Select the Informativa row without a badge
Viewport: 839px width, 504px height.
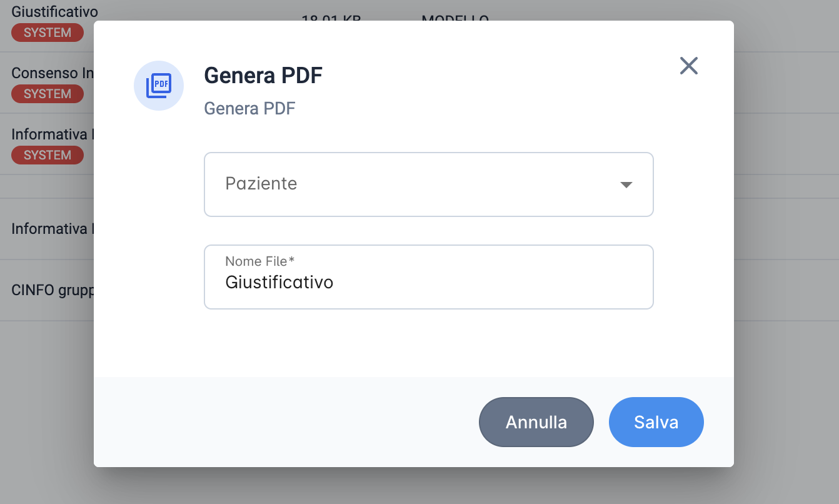[x=47, y=229]
